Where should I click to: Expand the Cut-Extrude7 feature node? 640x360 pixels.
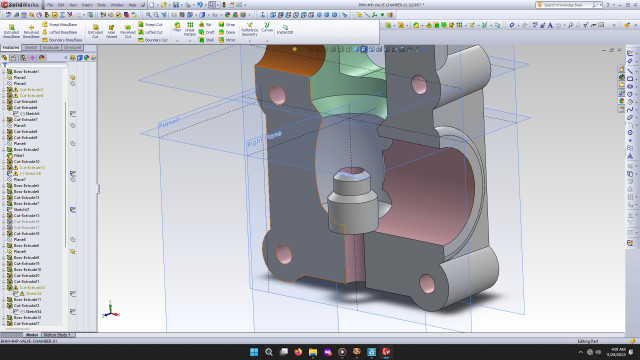coord(4,120)
